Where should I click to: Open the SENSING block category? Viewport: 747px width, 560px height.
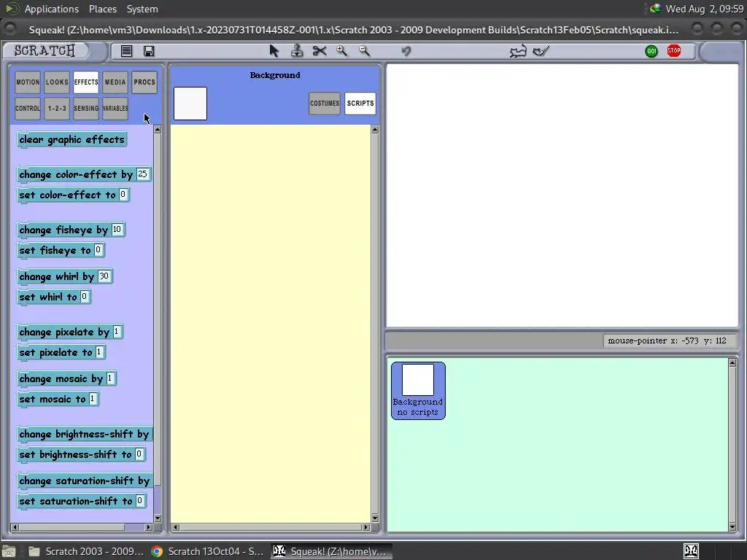point(86,109)
